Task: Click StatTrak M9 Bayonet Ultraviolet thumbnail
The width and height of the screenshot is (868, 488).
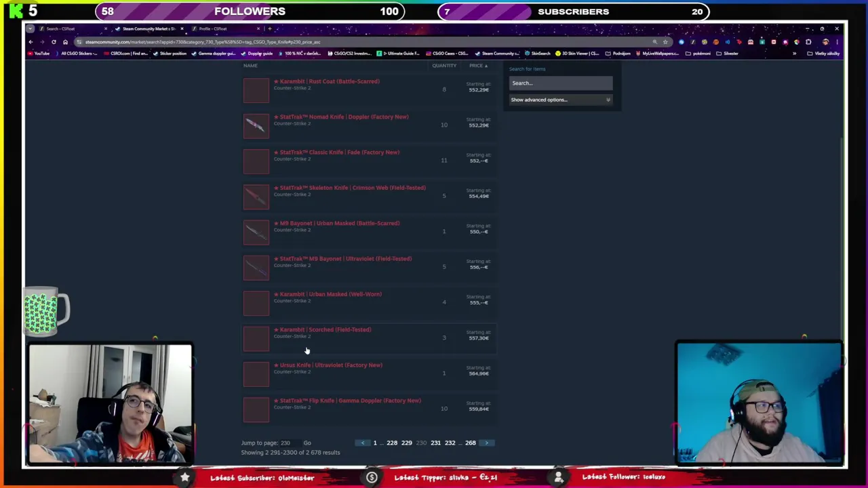Action: coord(256,267)
